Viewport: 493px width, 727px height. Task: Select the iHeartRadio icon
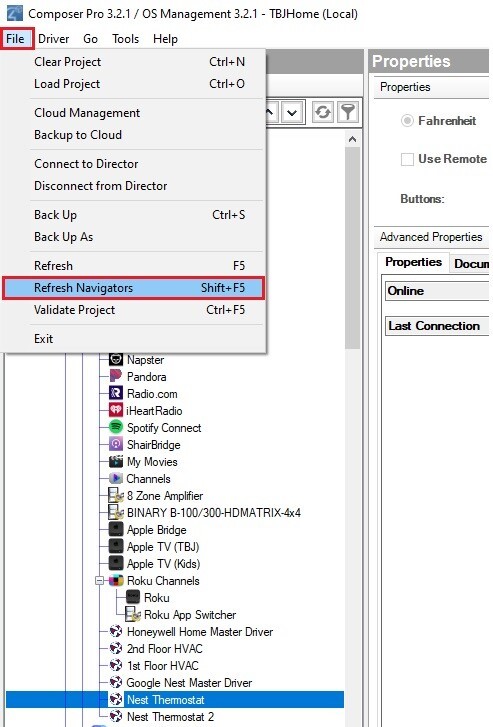pyautogui.click(x=115, y=410)
